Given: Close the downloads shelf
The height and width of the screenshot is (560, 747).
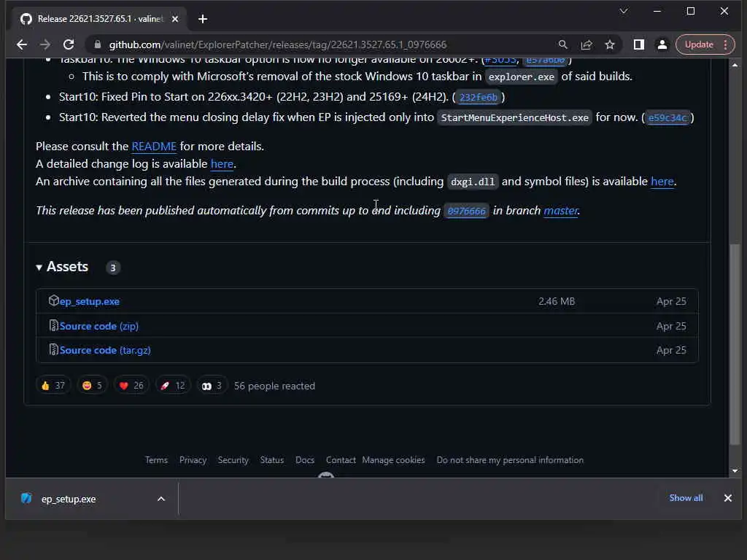Looking at the screenshot, I should click(727, 498).
